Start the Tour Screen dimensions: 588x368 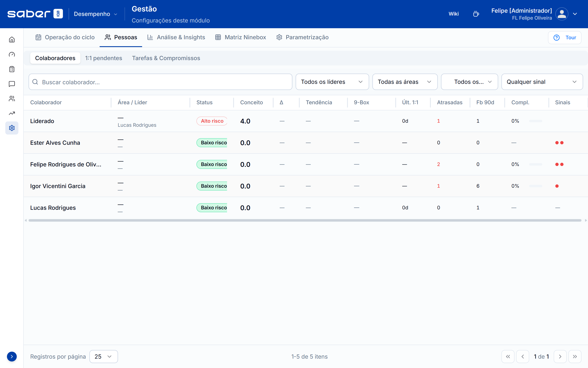click(x=565, y=37)
